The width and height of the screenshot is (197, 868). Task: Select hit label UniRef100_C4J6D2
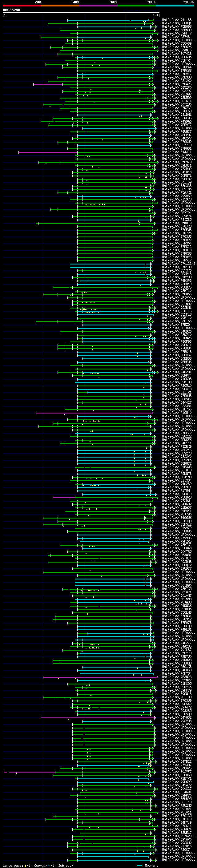pyautogui.click(x=177, y=504)
